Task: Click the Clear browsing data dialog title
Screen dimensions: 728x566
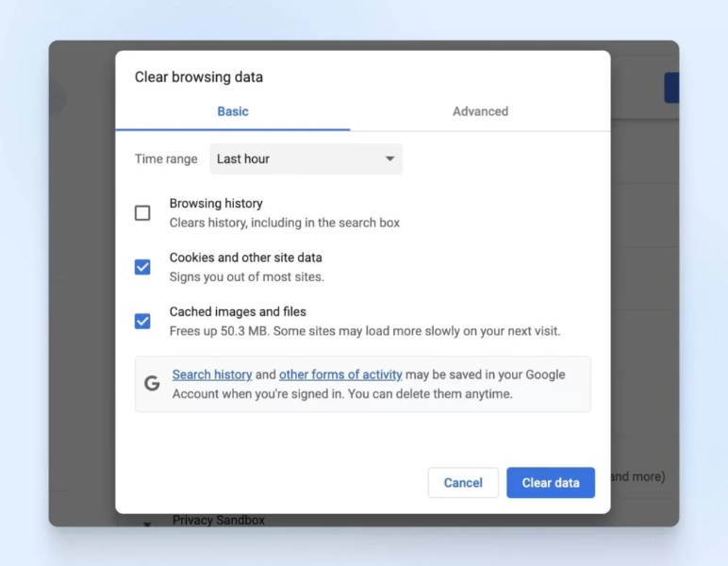Action: click(199, 77)
